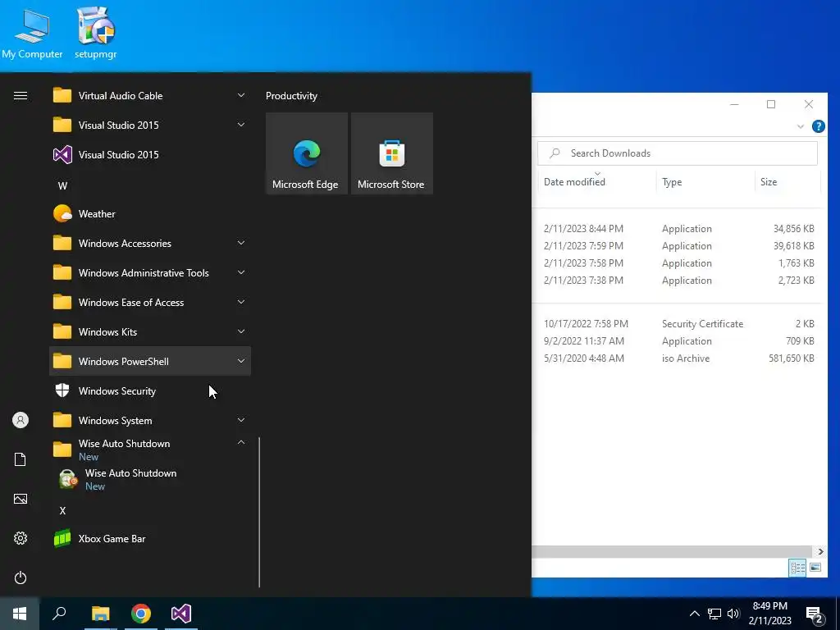Open the Weather app
Viewport: 840px width, 630px height.
coord(150,214)
